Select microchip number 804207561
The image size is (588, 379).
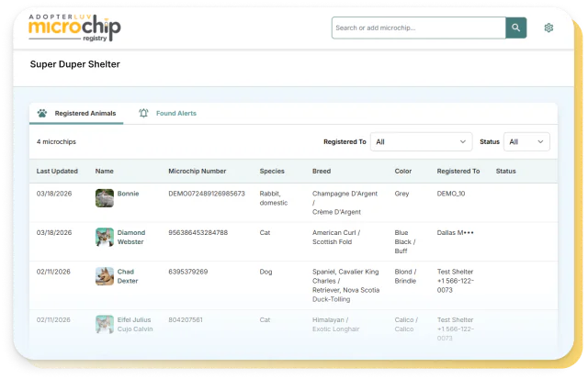click(186, 320)
